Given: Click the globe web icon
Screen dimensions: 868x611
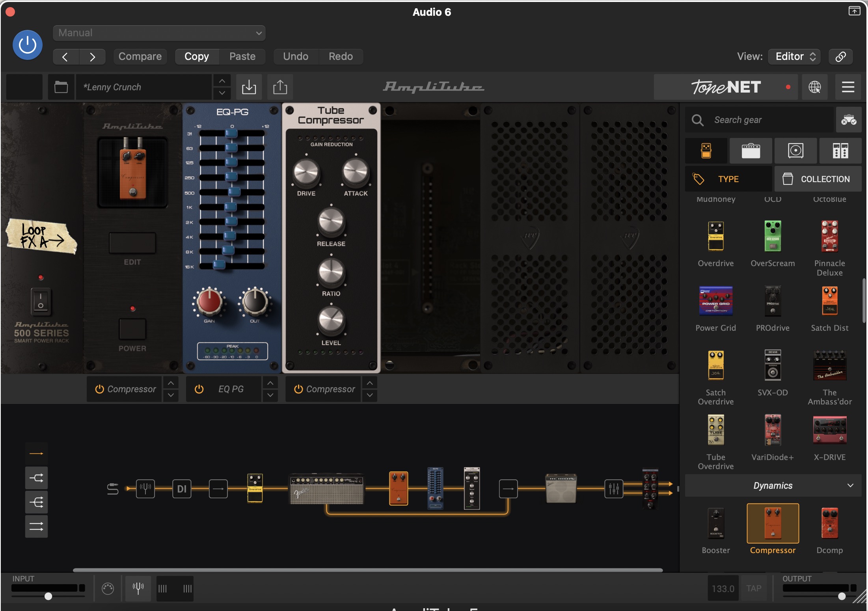Looking at the screenshot, I should click(815, 87).
